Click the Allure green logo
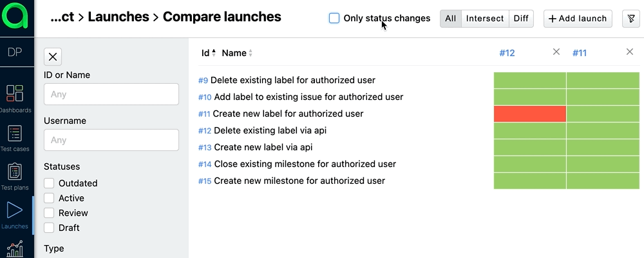This screenshot has height=258, width=644. tap(17, 17)
